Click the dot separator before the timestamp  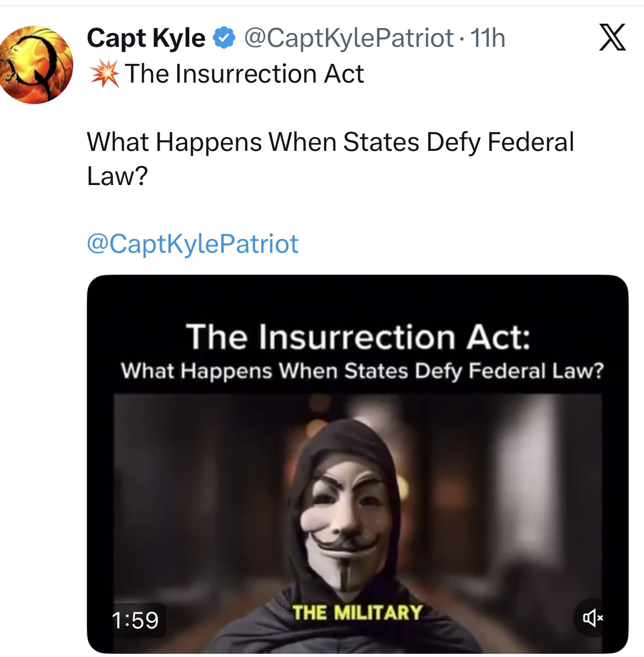click(461, 39)
